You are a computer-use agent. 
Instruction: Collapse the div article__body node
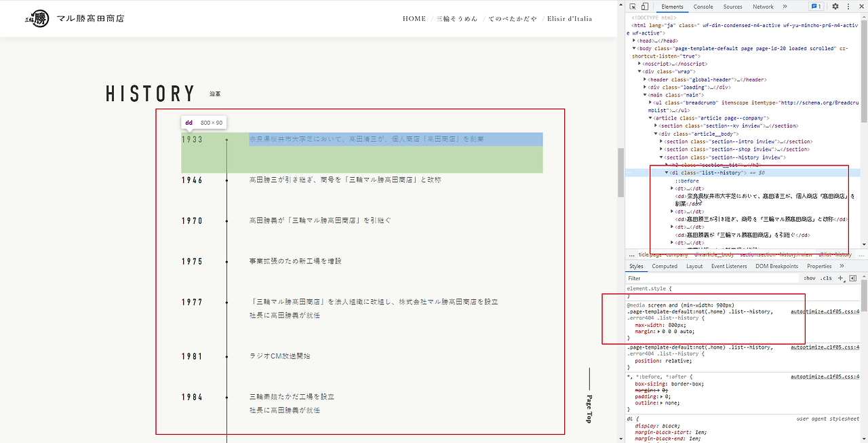(656, 134)
